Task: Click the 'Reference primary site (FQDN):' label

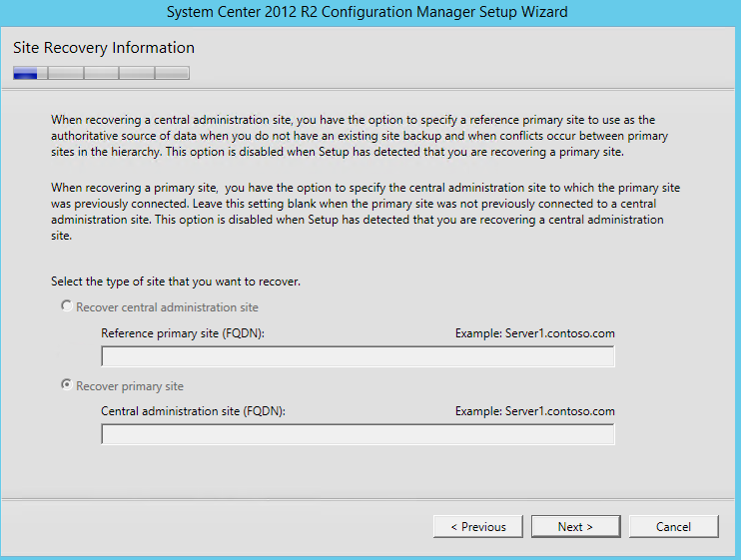Action: pyautogui.click(x=183, y=333)
